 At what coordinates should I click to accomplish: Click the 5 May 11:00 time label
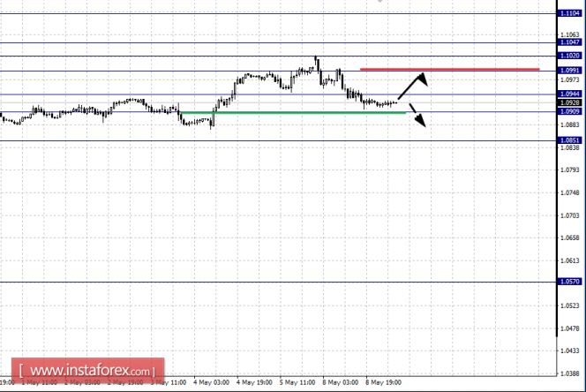[297, 382]
